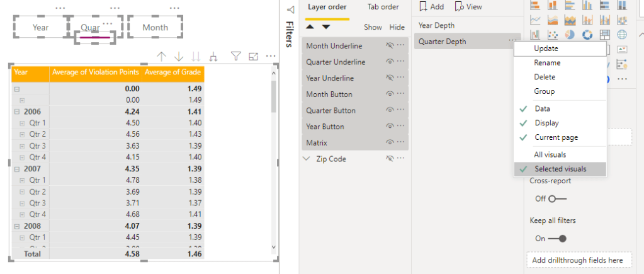Expand Qtr 1 under 2007
Viewport: 644px width, 274px height.
pos(23,180)
